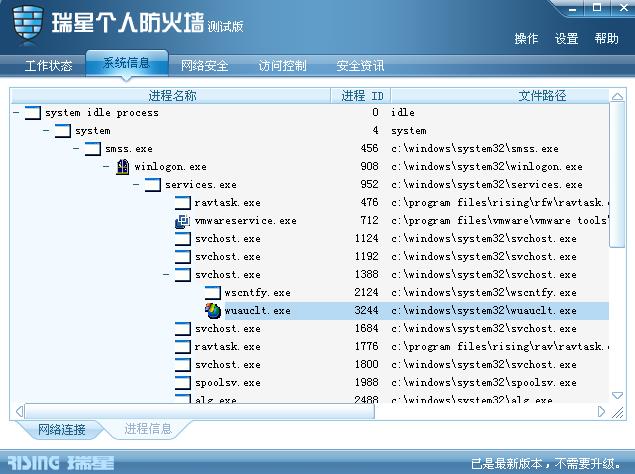Click the wuauclt.exe globe icon
The width and height of the screenshot is (635, 474).
[213, 311]
